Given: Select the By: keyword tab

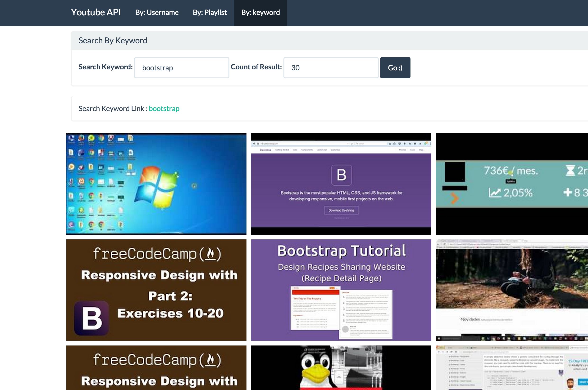Looking at the screenshot, I should click(x=260, y=13).
